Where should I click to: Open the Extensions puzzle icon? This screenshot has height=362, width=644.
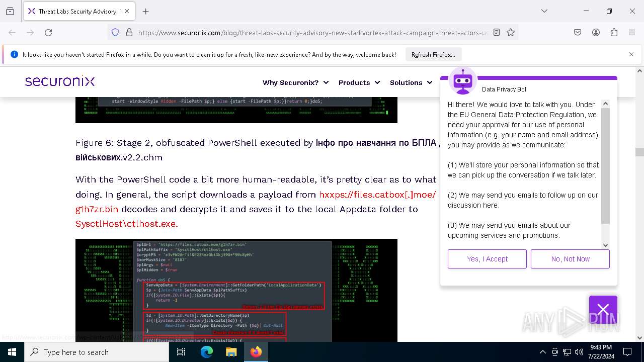(614, 32)
